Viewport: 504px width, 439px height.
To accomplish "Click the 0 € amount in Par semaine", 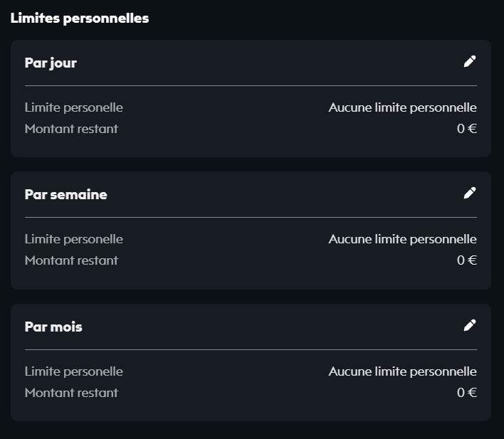I will [x=467, y=260].
